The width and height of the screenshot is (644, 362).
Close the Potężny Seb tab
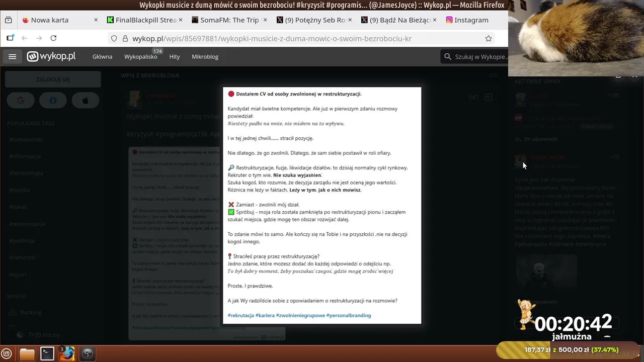[x=350, y=20]
